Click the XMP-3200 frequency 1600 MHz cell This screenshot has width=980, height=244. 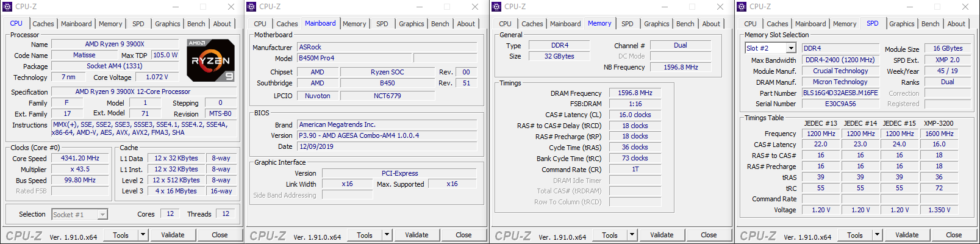pos(939,134)
